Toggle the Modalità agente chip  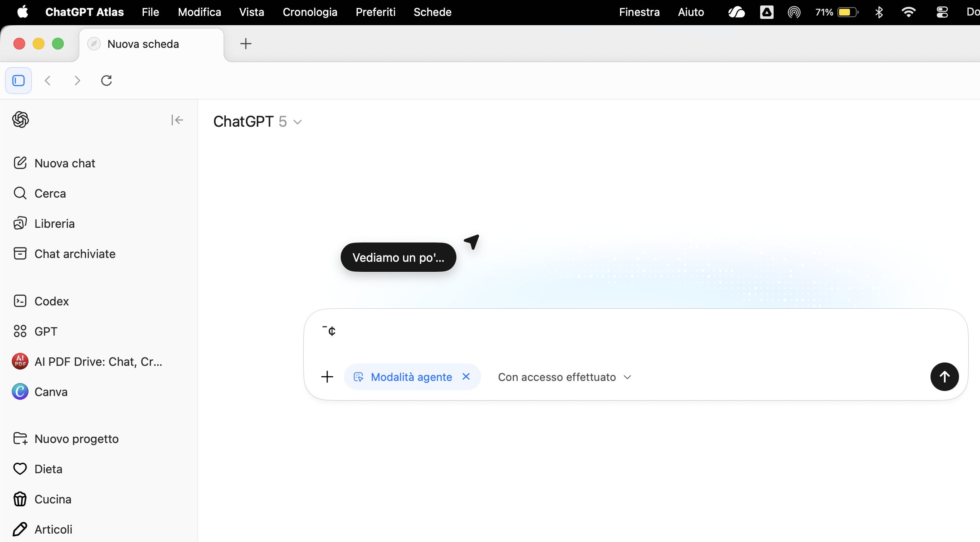(404, 377)
